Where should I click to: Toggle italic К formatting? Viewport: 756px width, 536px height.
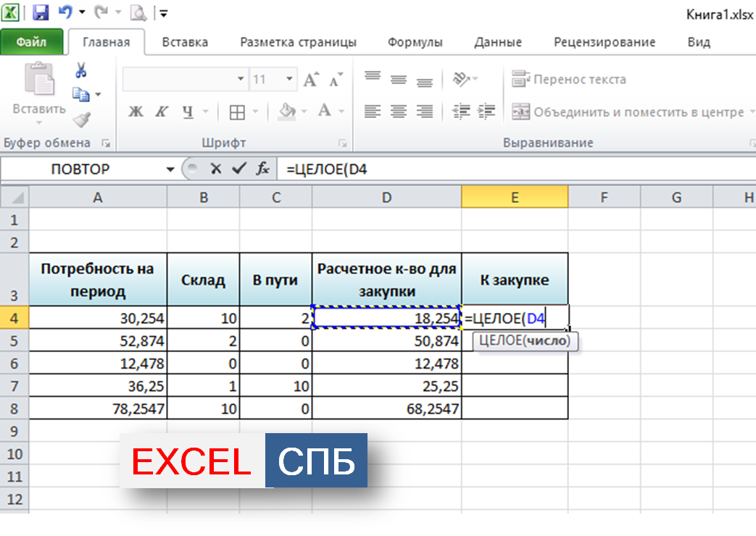click(x=161, y=112)
